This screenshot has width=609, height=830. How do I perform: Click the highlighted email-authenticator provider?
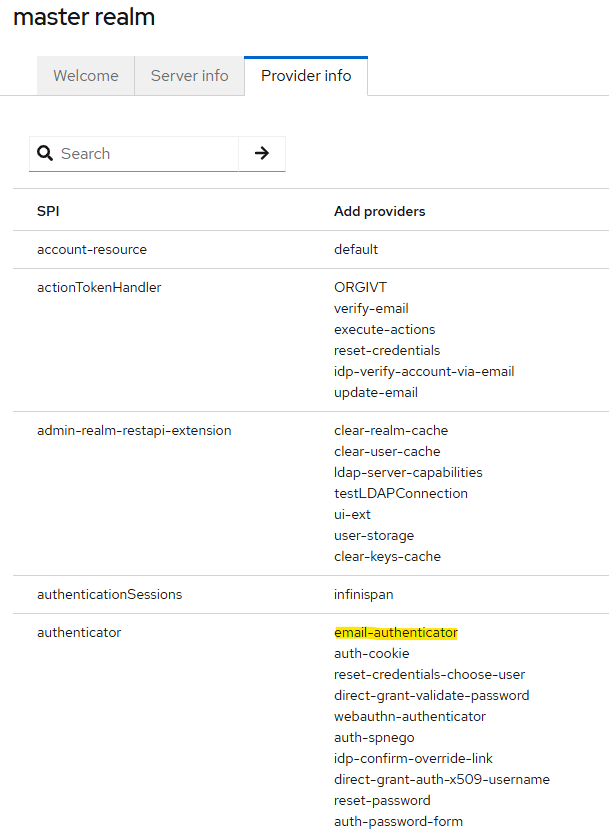395,633
